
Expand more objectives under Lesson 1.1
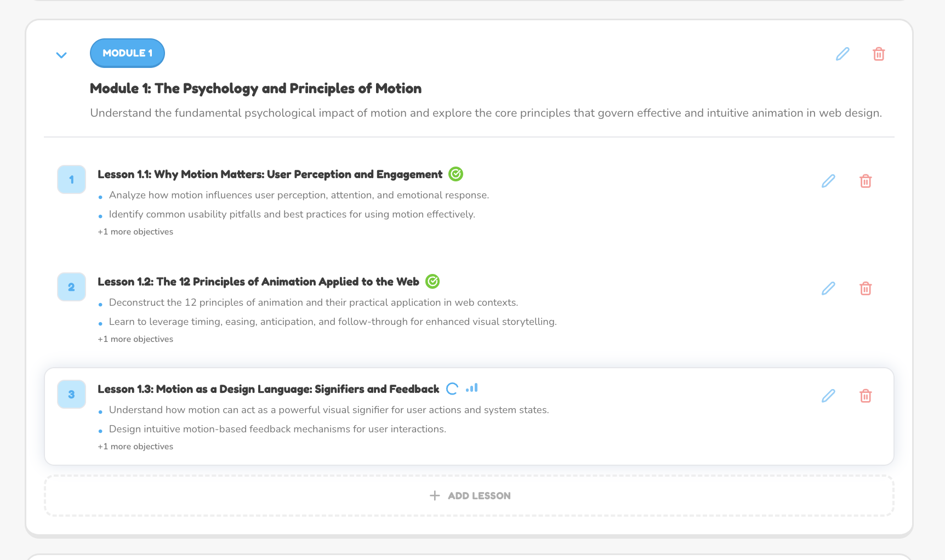pos(135,232)
